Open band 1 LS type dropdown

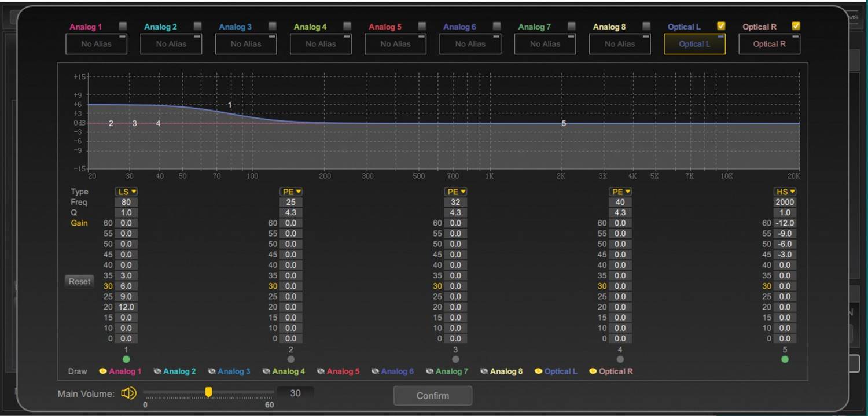pos(126,192)
